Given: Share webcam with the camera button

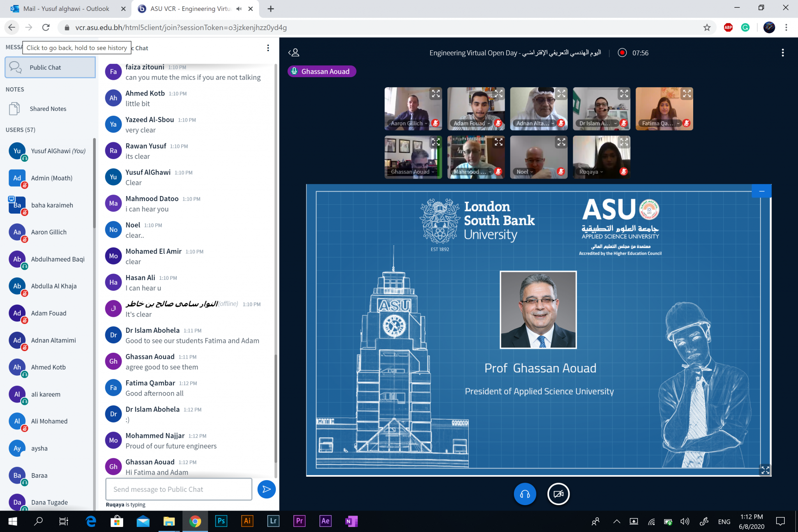Looking at the screenshot, I should [558, 494].
